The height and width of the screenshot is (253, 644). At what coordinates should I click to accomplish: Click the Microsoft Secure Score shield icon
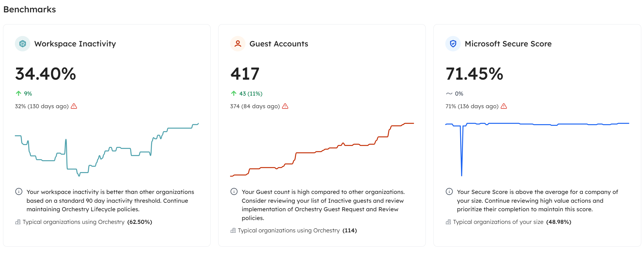point(453,44)
